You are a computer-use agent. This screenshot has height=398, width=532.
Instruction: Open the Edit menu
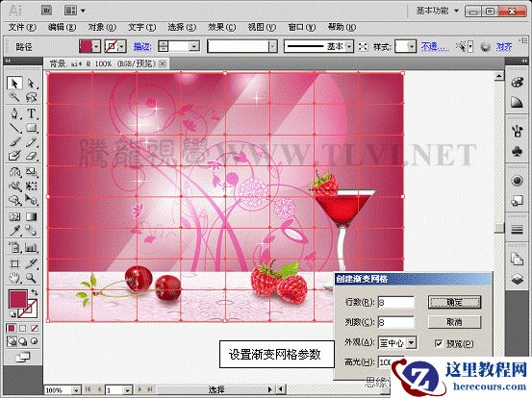pos(63,27)
